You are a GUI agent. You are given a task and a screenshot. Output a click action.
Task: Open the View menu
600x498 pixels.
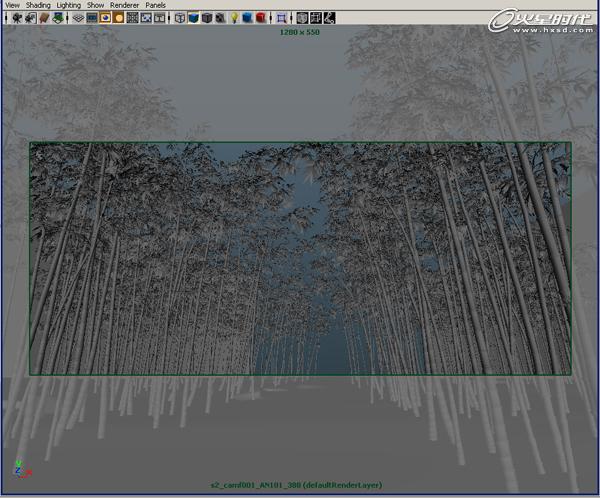(12, 5)
